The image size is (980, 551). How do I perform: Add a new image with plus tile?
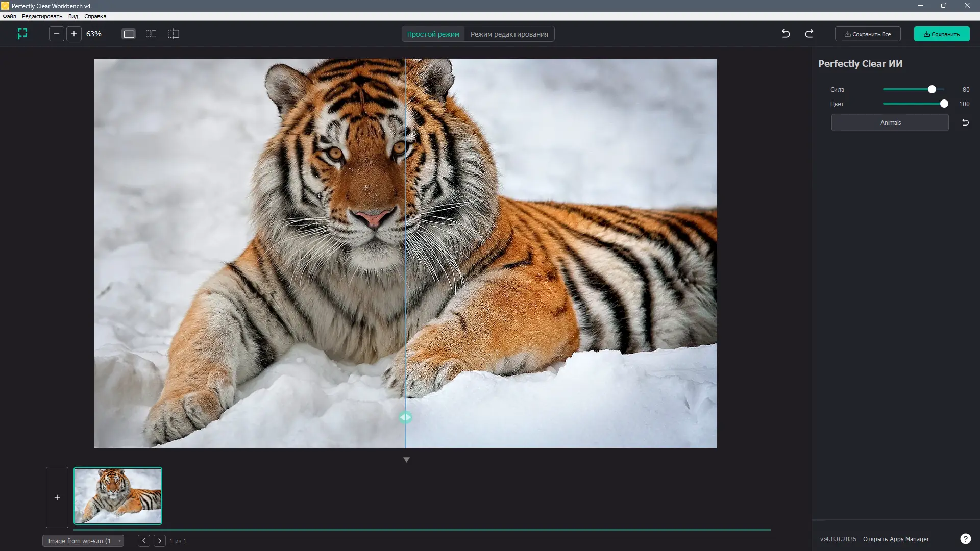57,497
